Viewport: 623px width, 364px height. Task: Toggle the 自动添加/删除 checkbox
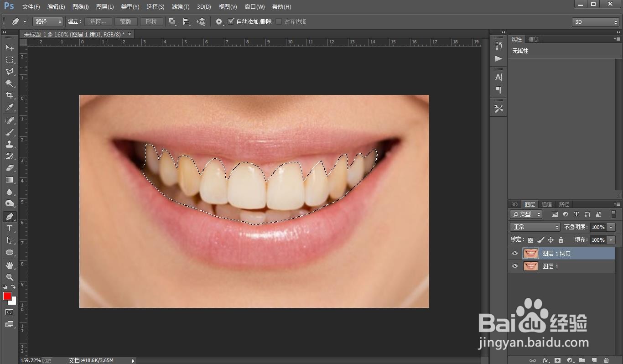point(231,21)
